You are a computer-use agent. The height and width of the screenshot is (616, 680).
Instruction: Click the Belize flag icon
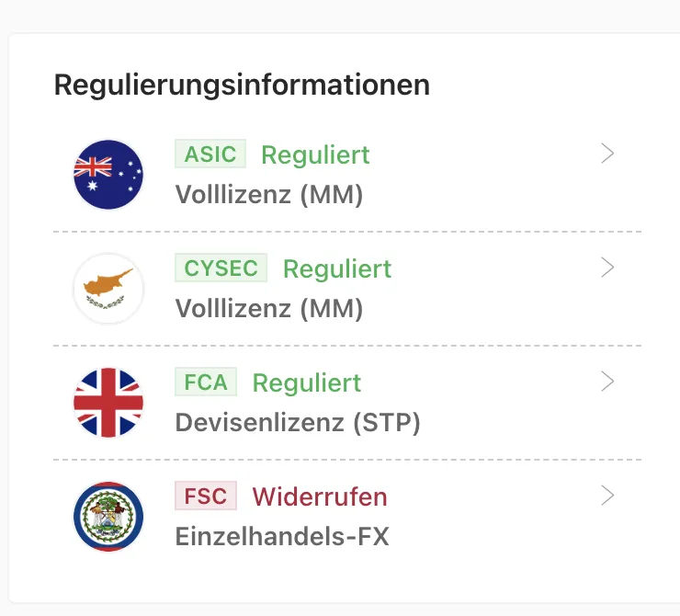pos(108,516)
